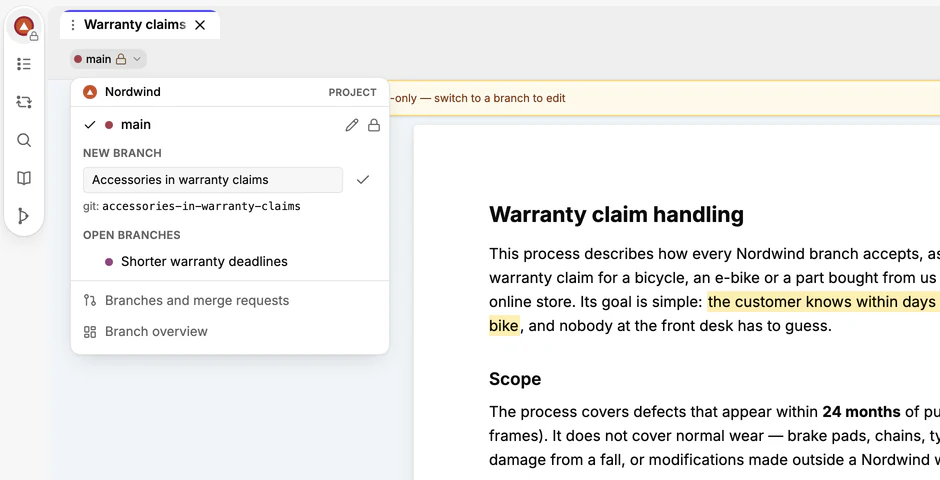Click the lock icon on main branch row
The height and width of the screenshot is (480, 940).
[374, 125]
